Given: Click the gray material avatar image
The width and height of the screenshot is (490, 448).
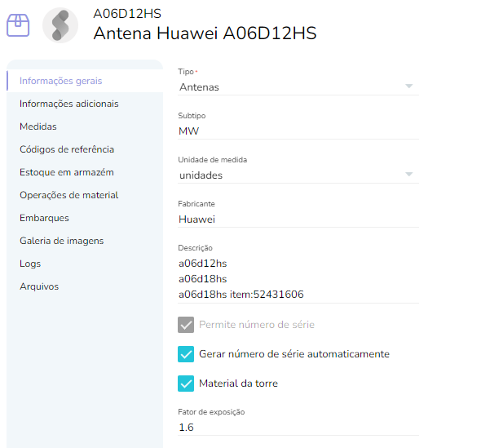Looking at the screenshot, I should 60,25.
